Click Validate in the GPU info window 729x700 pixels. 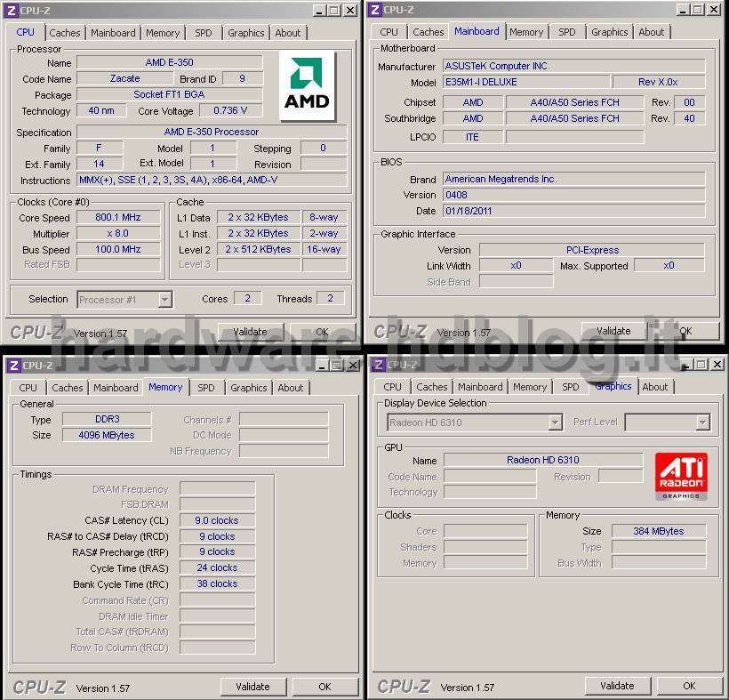click(x=617, y=686)
